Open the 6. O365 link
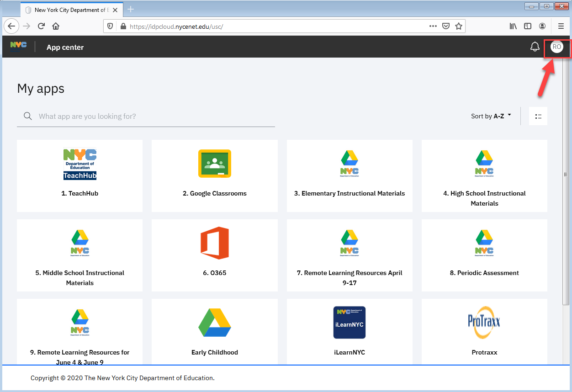572x392 pixels. point(215,273)
